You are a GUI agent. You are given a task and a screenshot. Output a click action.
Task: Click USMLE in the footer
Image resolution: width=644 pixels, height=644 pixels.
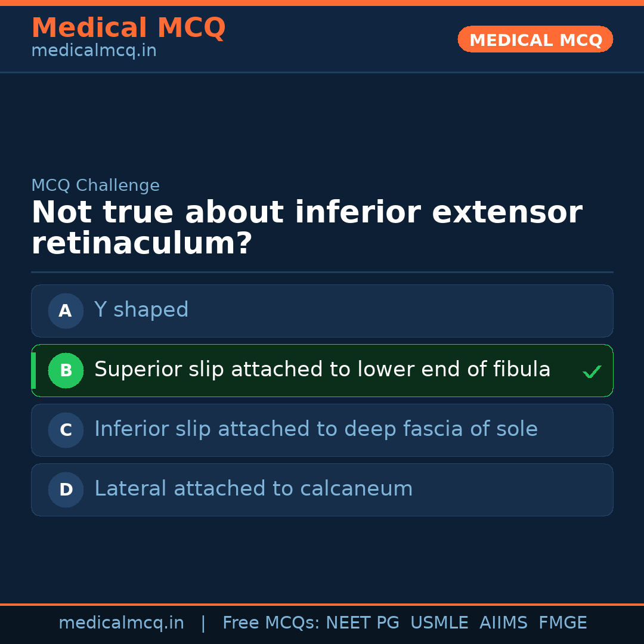click(439, 623)
